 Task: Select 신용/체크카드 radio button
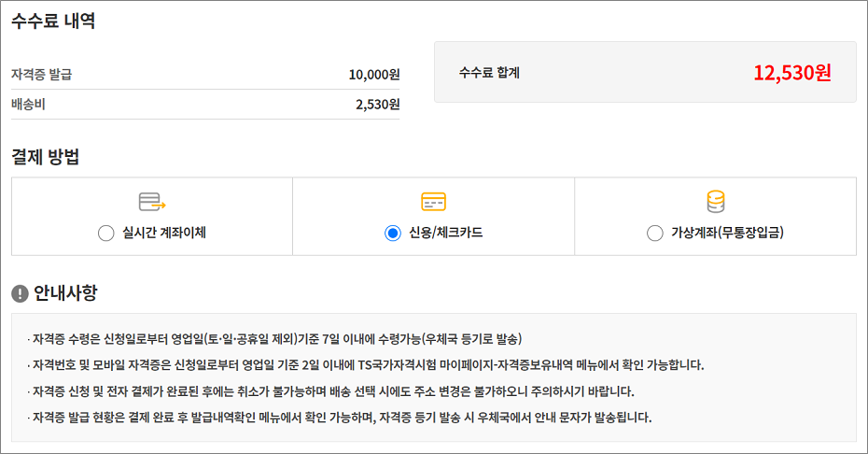[393, 234]
